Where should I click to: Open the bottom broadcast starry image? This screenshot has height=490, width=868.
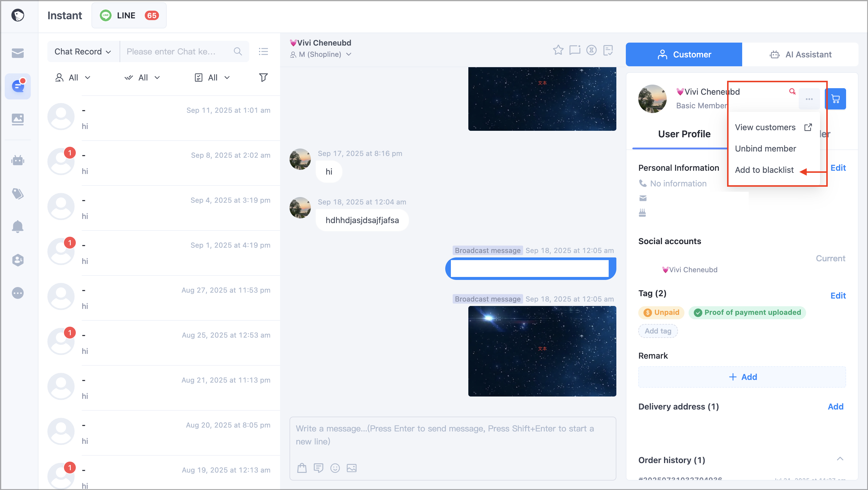pyautogui.click(x=542, y=351)
